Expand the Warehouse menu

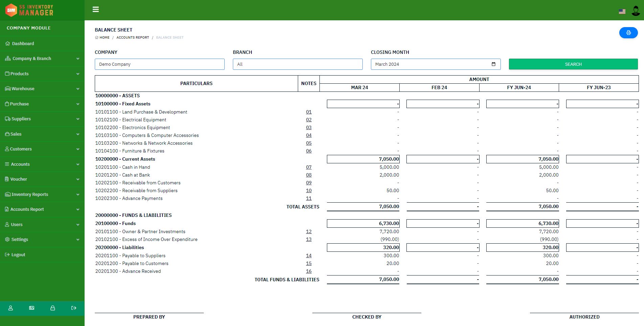(42, 89)
